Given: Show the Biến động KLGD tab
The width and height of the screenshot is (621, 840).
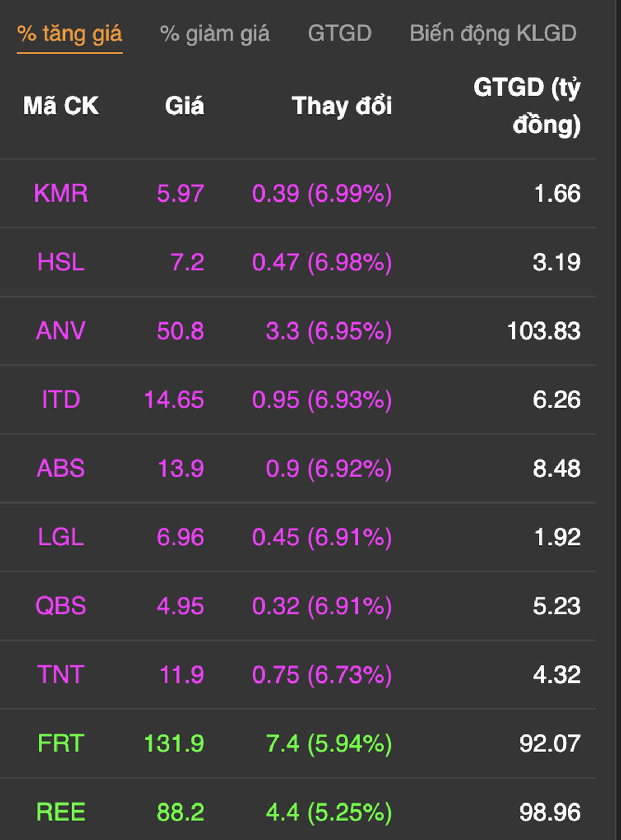Looking at the screenshot, I should (493, 34).
